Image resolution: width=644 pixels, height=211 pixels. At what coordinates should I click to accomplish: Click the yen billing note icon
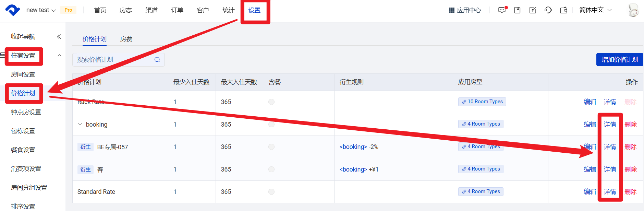533,10
